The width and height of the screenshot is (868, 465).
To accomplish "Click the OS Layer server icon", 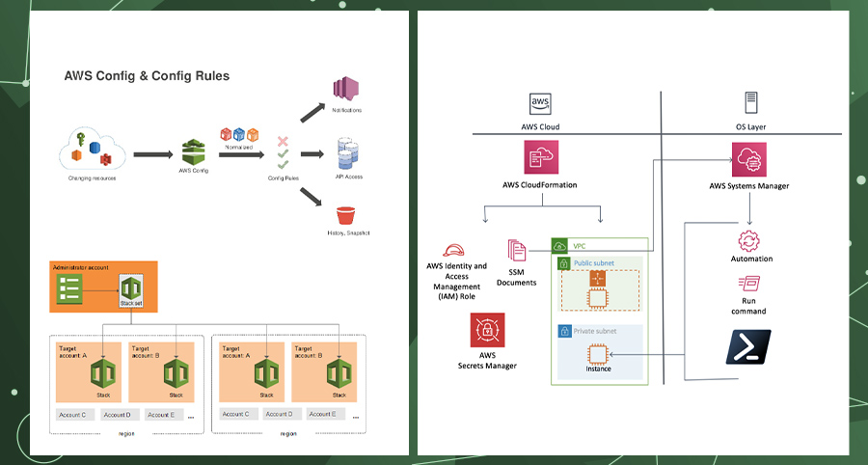I will click(750, 103).
